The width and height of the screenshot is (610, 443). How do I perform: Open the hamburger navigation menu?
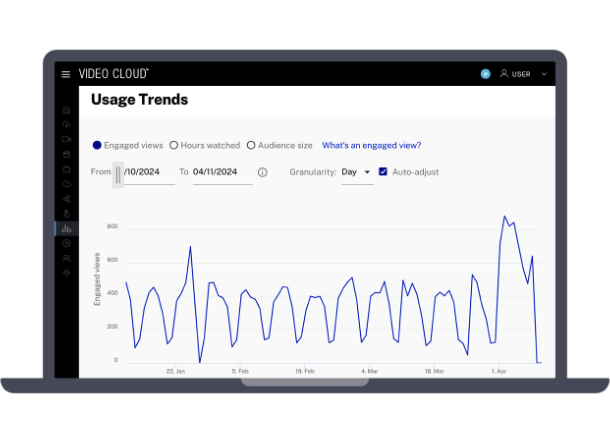click(66, 74)
